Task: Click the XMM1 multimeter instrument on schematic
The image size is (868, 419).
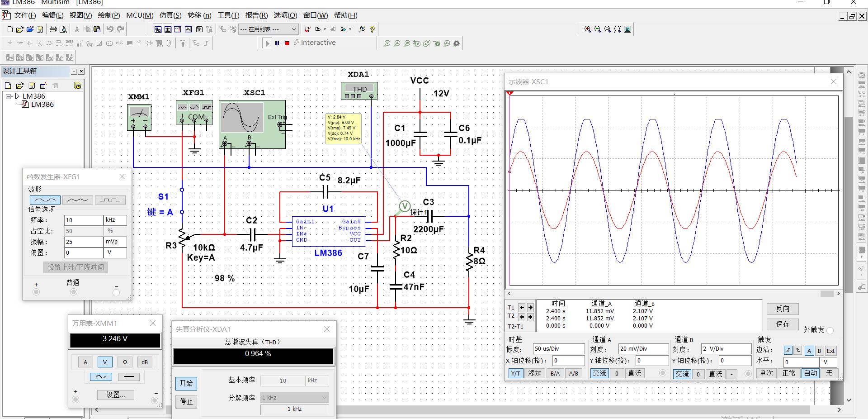Action: 139,118
